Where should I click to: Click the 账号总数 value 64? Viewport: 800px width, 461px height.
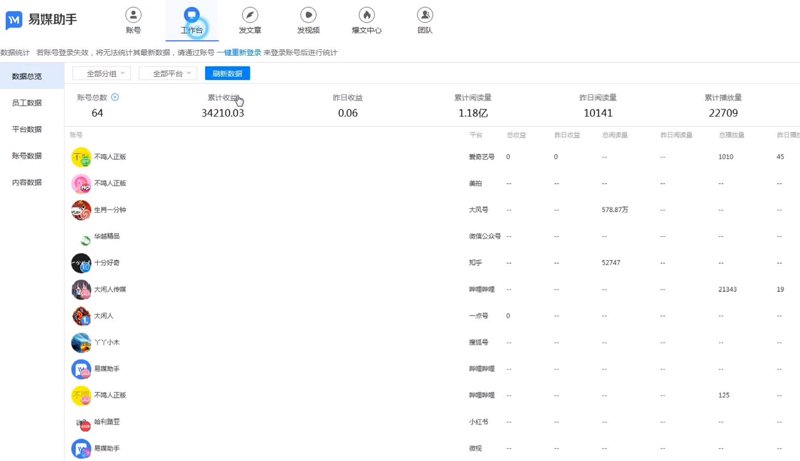coord(97,113)
